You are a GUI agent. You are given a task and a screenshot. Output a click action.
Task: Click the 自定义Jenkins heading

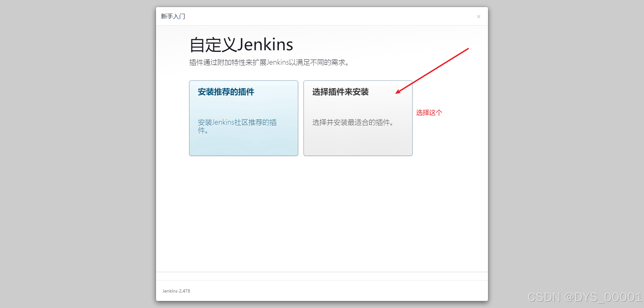pos(241,45)
